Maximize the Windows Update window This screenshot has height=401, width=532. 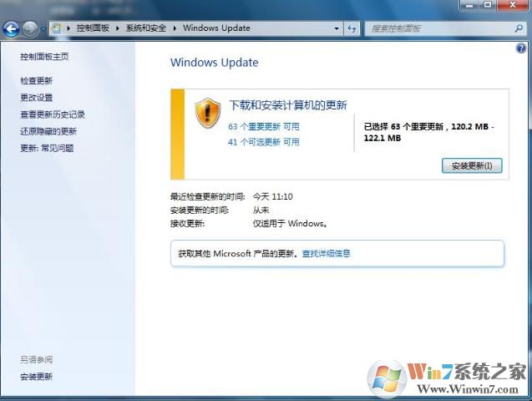488,5
